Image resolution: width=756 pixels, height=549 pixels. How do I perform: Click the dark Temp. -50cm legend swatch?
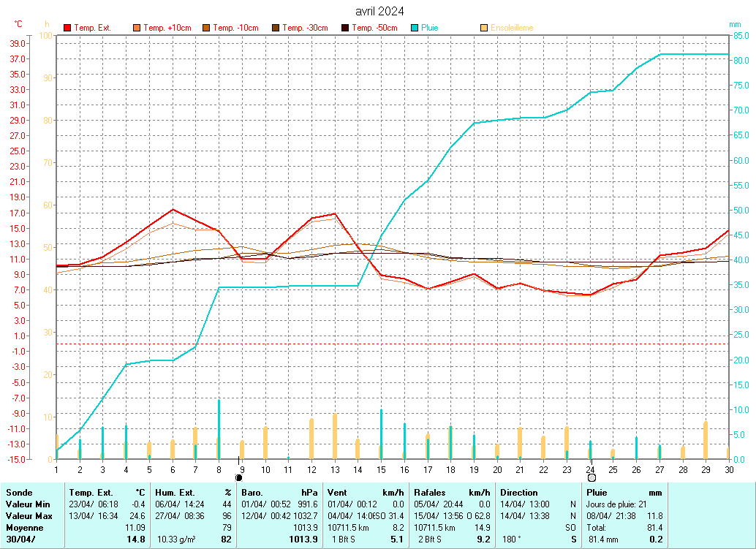pos(345,28)
